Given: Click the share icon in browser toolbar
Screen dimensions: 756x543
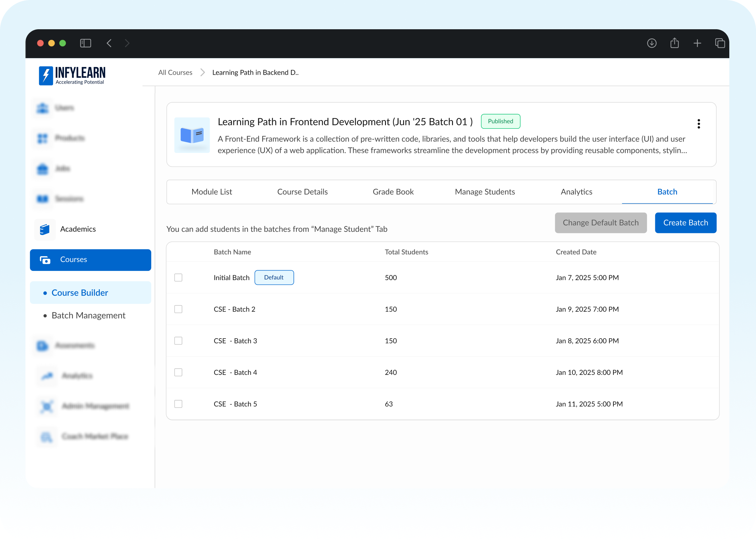Looking at the screenshot, I should pos(674,43).
